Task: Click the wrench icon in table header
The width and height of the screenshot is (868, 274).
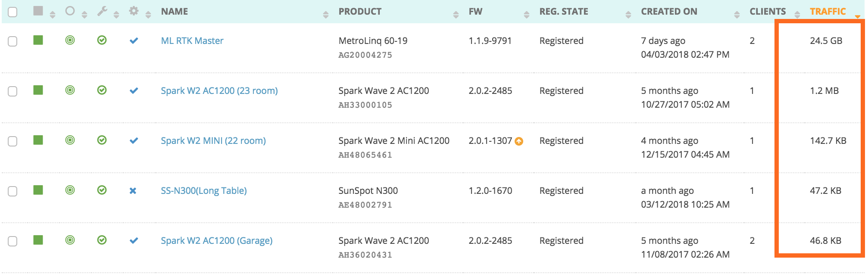Action: click(102, 11)
